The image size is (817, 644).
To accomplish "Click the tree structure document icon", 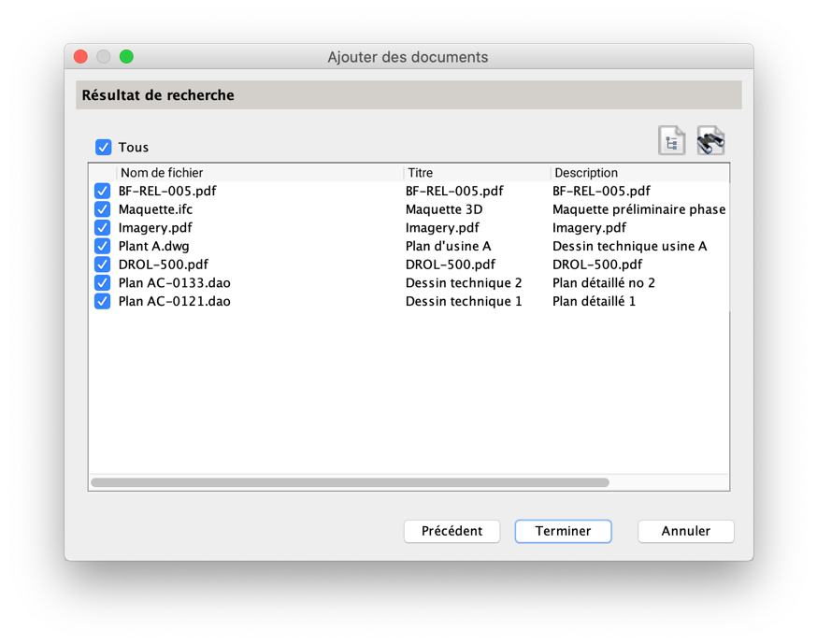I will pyautogui.click(x=671, y=141).
